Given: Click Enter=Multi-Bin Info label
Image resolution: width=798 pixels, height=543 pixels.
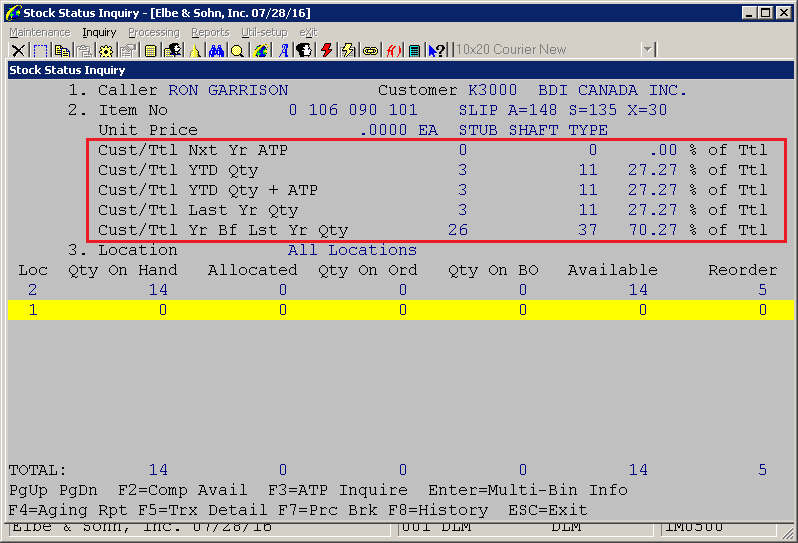Looking at the screenshot, I should point(528,490).
